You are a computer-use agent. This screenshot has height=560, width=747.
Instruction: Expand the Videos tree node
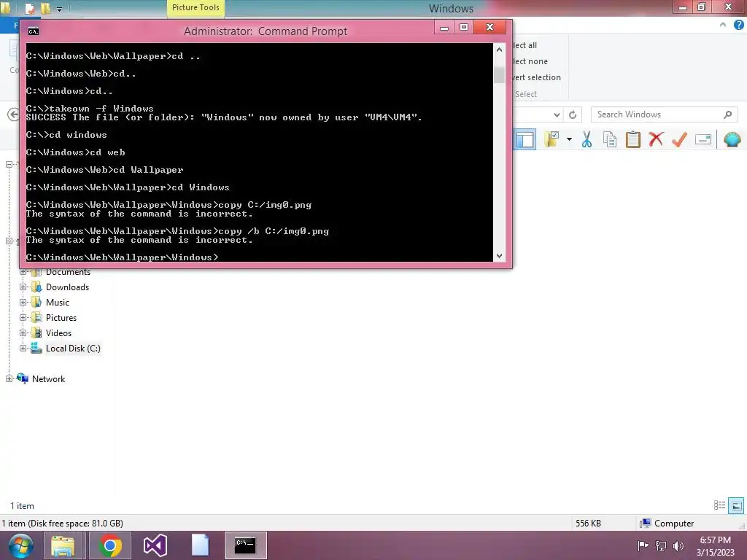click(x=23, y=332)
